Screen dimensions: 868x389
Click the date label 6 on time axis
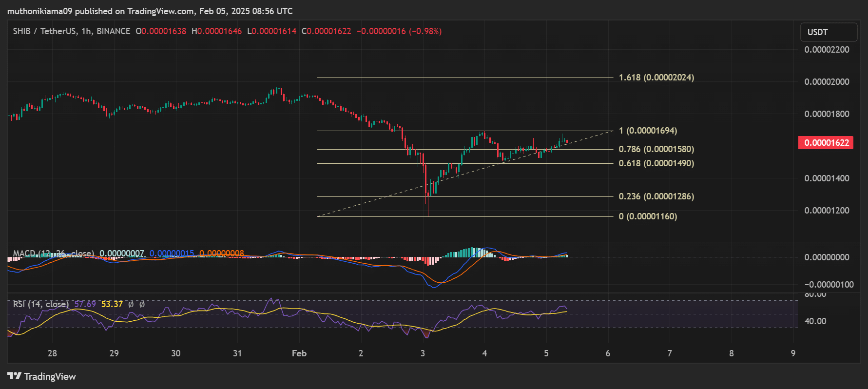point(608,353)
